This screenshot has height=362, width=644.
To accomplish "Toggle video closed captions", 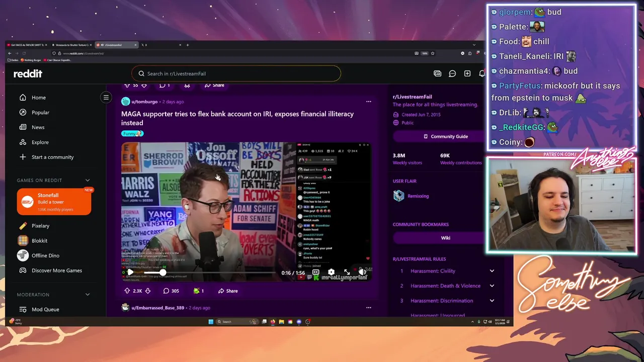I will click(315, 273).
